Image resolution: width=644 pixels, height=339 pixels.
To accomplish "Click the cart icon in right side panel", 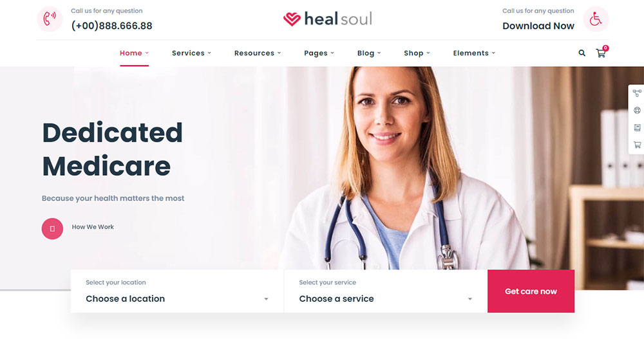I will (x=637, y=145).
